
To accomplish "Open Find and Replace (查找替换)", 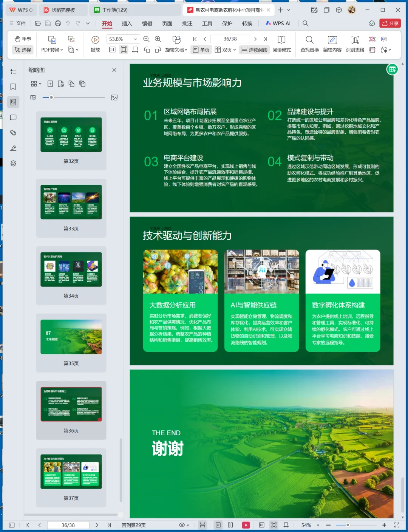I will pyautogui.click(x=309, y=44).
